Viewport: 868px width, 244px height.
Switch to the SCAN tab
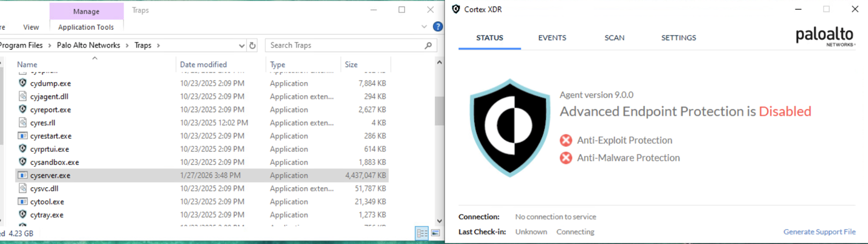pyautogui.click(x=614, y=37)
